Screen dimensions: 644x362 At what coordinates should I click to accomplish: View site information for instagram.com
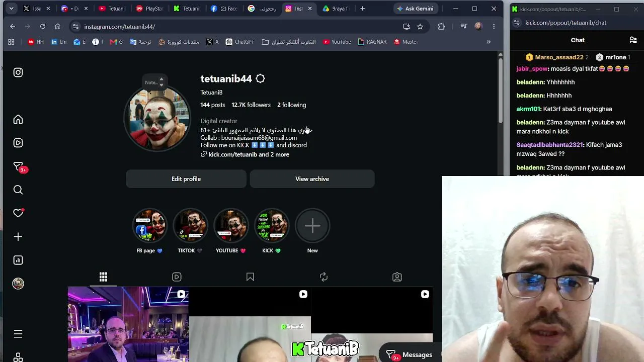point(75,27)
